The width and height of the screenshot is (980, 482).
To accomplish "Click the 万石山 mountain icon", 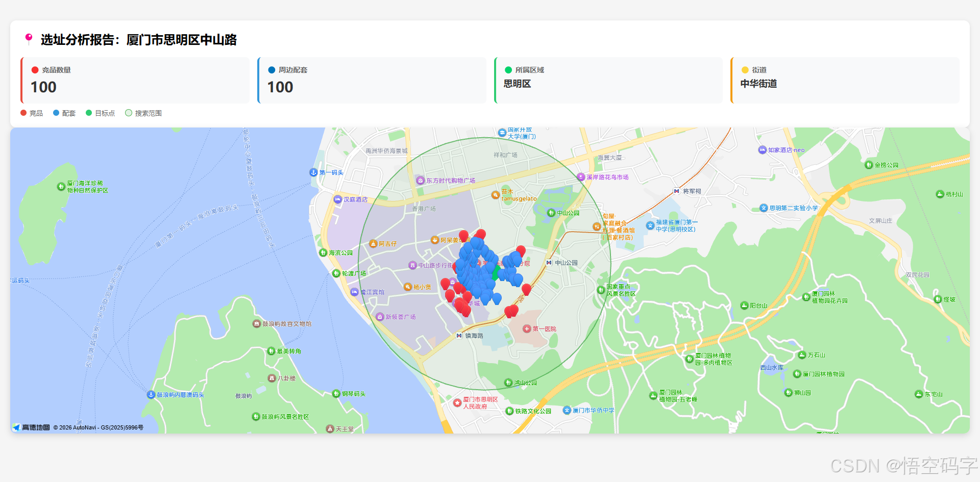I will tap(802, 355).
